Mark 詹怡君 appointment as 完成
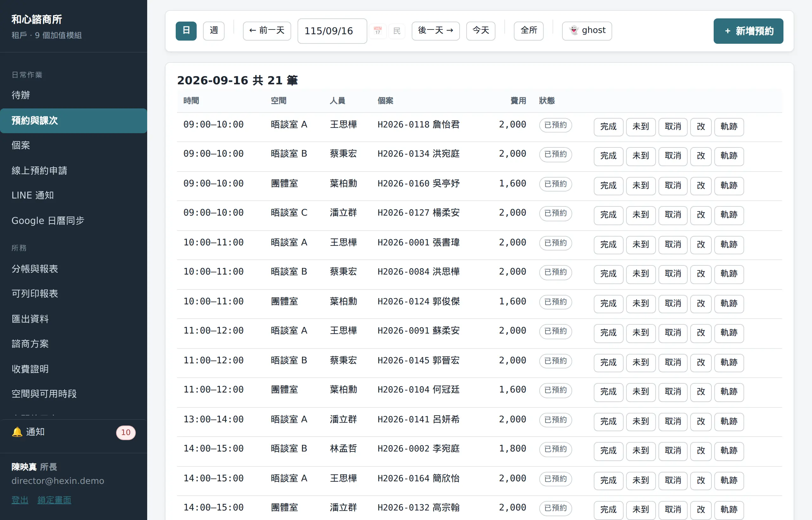The image size is (812, 520). (608, 127)
